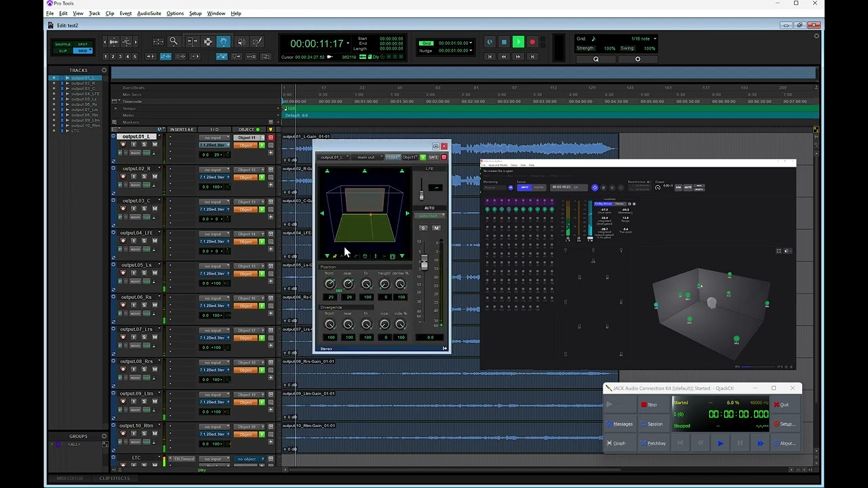Solo the output.03_C track

[144, 209]
